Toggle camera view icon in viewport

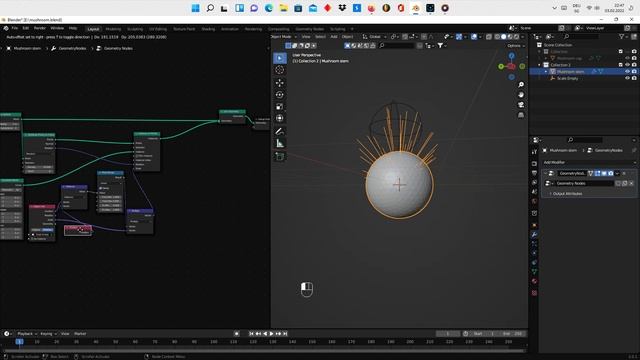521,105
